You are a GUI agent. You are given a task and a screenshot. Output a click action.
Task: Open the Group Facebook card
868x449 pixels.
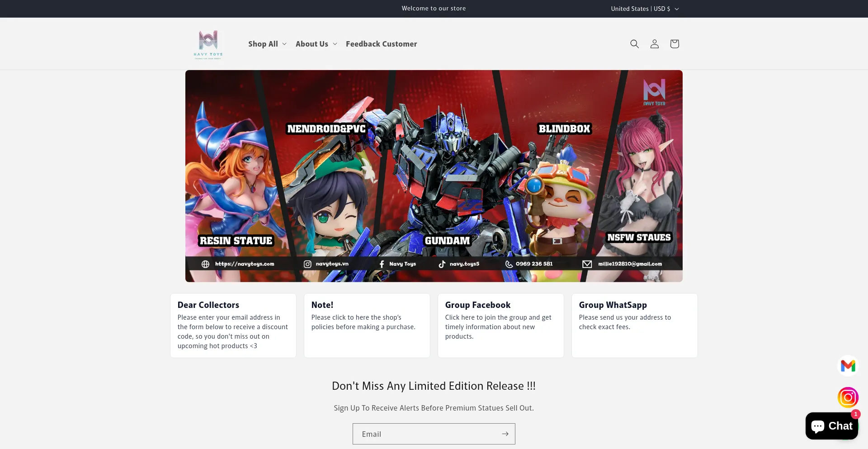pyautogui.click(x=501, y=326)
